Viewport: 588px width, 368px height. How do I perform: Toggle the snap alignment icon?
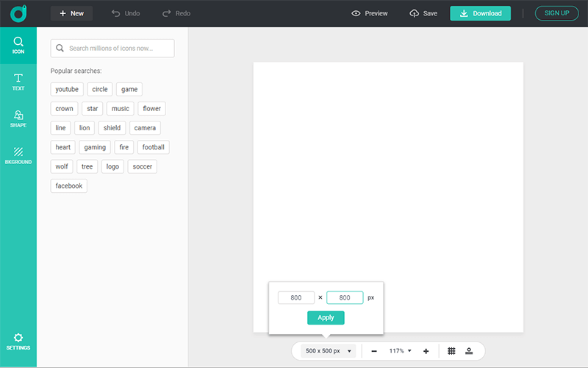point(469,351)
